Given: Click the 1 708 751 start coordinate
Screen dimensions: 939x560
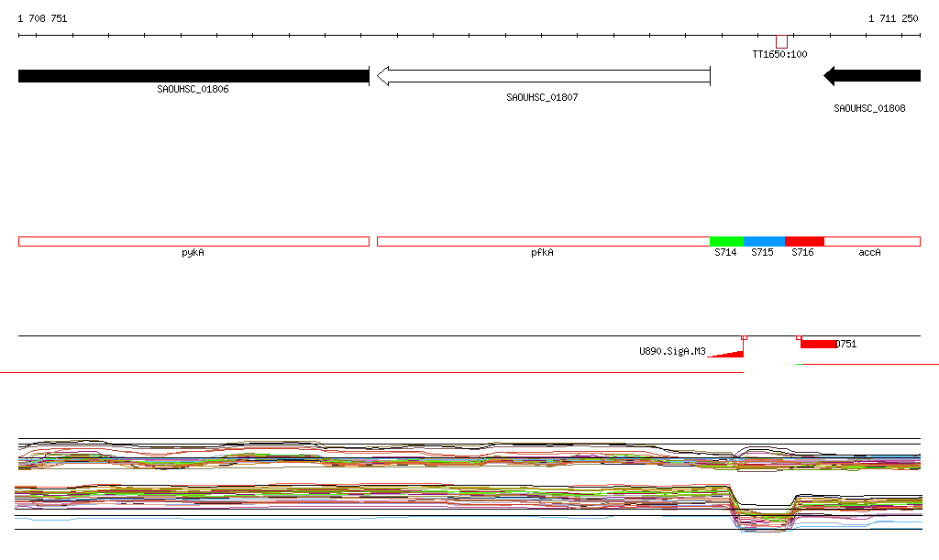Looking at the screenshot, I should pyautogui.click(x=42, y=18).
